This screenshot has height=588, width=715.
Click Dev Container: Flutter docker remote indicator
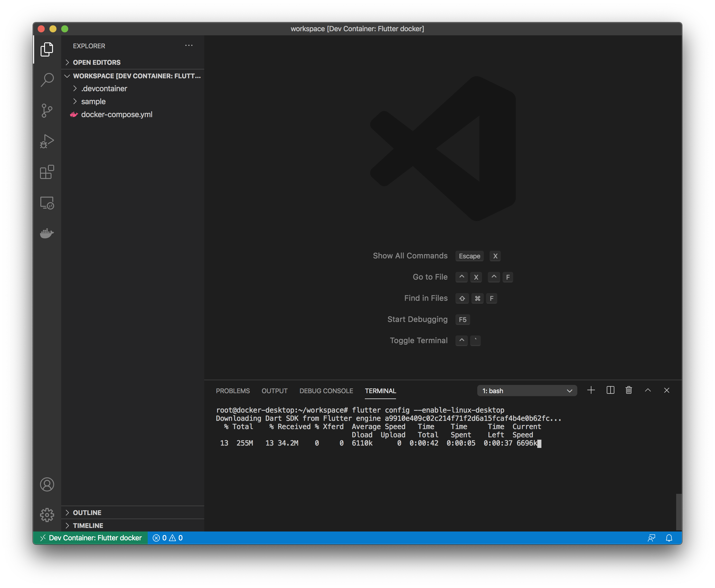click(x=90, y=538)
